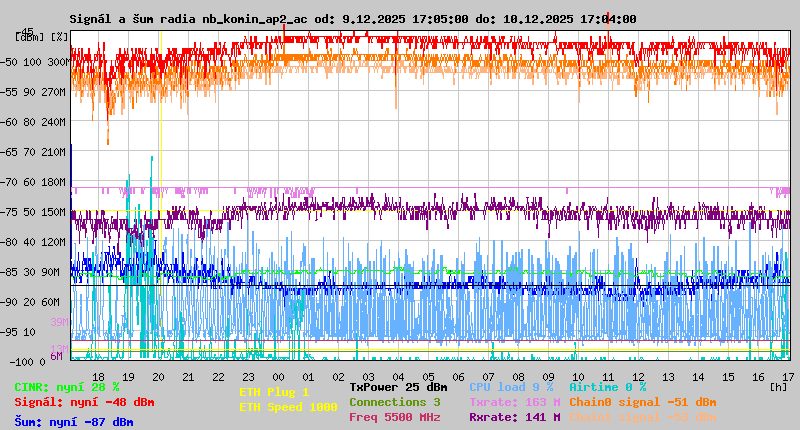Select hour '14' on the time axis
Viewport: 800px width, 430px height.
(698, 377)
